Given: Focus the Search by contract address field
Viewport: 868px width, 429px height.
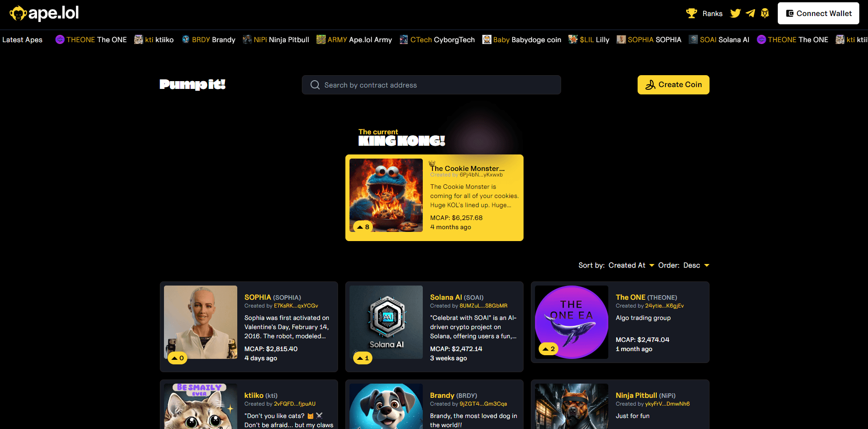Looking at the screenshot, I should (x=431, y=85).
